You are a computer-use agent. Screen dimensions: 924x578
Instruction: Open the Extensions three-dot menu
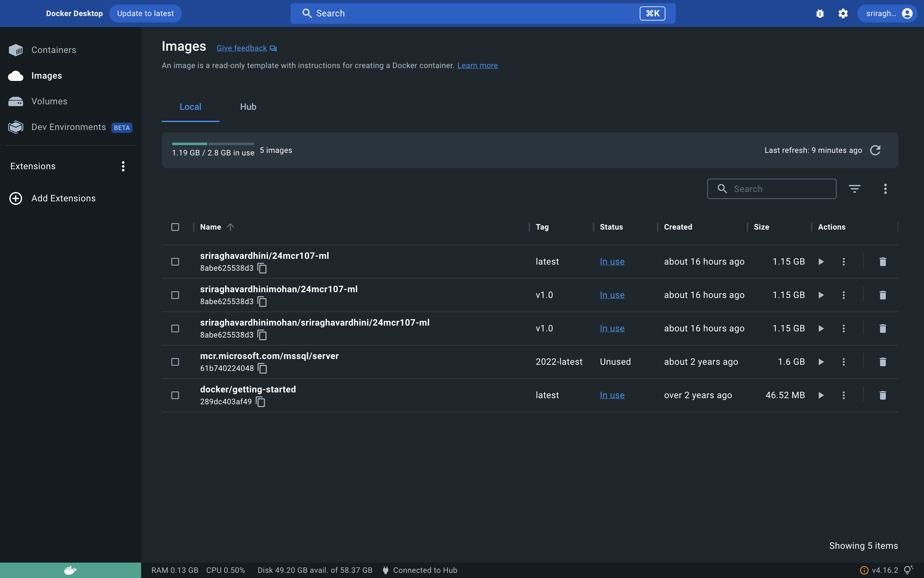[123, 166]
